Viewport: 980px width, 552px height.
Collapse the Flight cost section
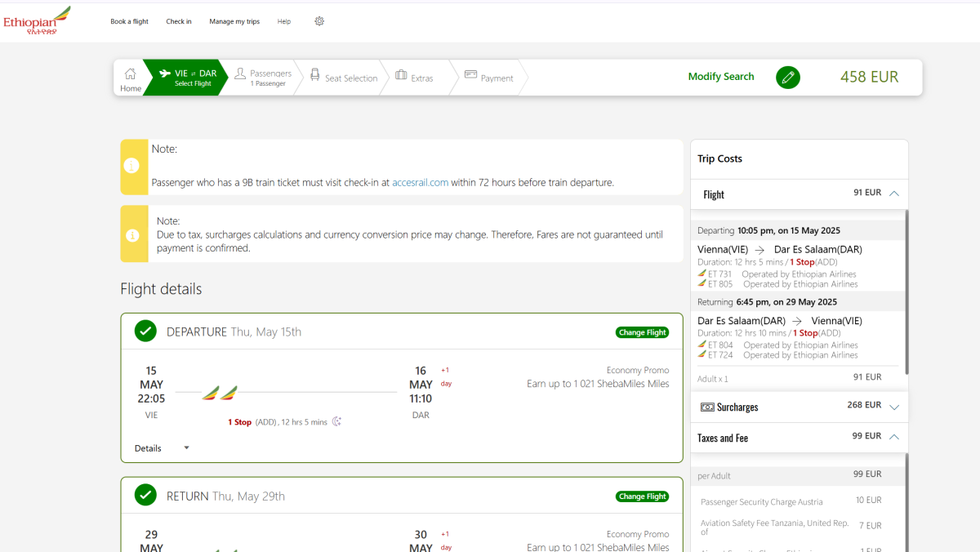893,194
